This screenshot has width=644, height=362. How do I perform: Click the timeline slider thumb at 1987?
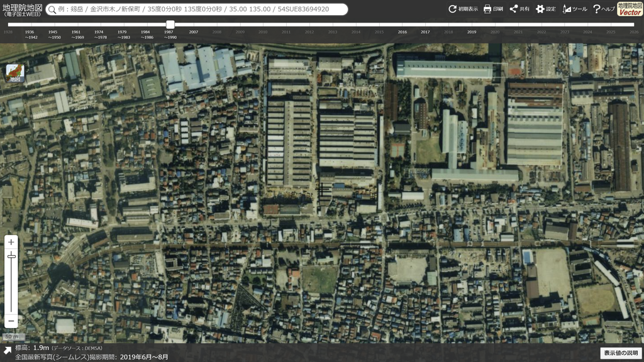click(x=170, y=25)
